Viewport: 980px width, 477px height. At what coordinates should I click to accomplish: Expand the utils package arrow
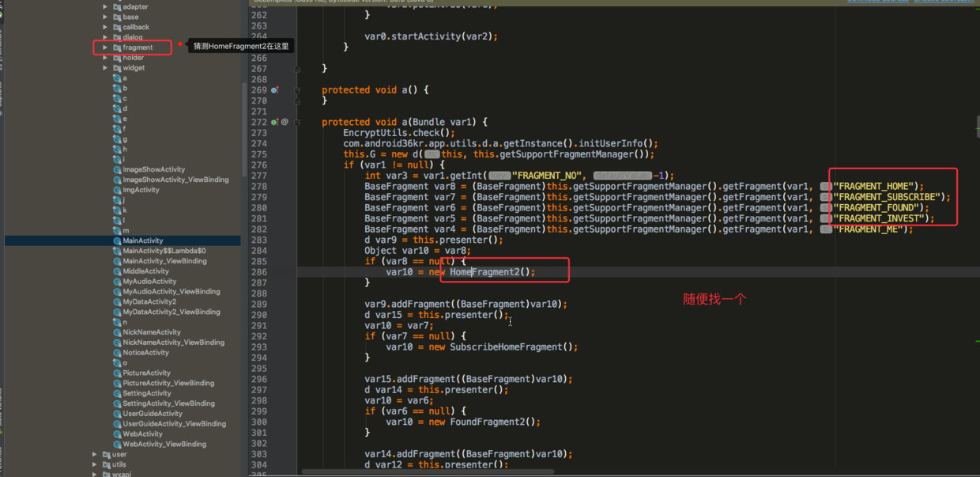95,465
